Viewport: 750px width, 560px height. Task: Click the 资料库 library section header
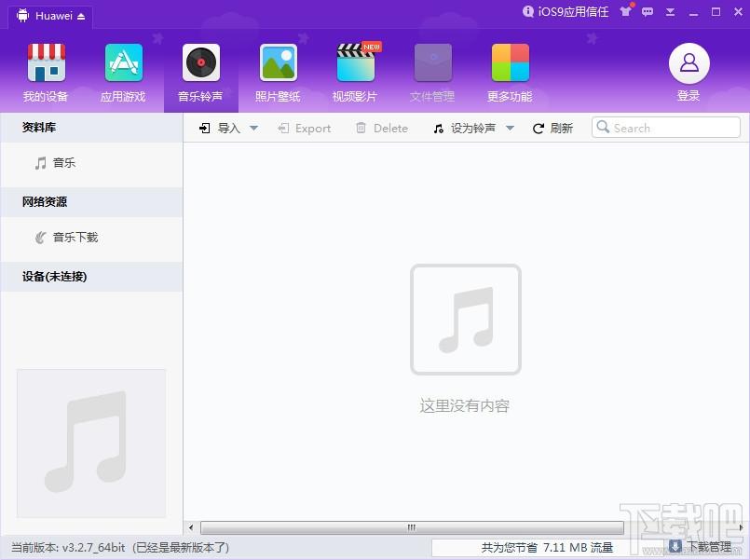(x=92, y=128)
